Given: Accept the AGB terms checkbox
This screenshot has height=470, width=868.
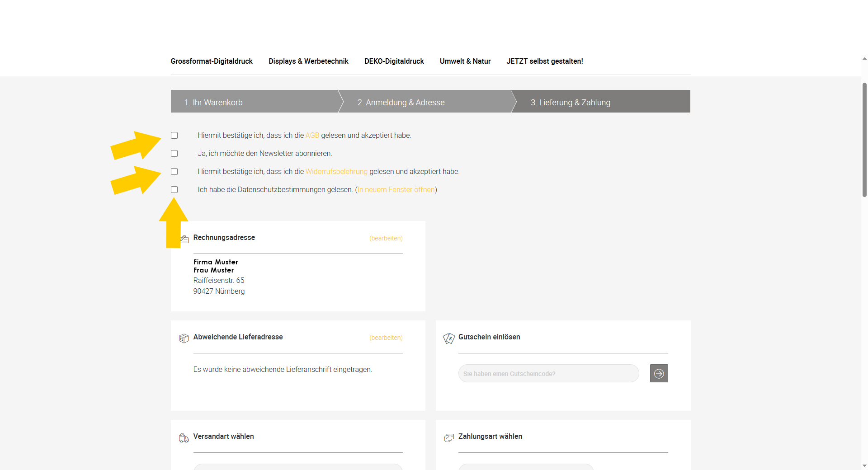Looking at the screenshot, I should point(175,136).
